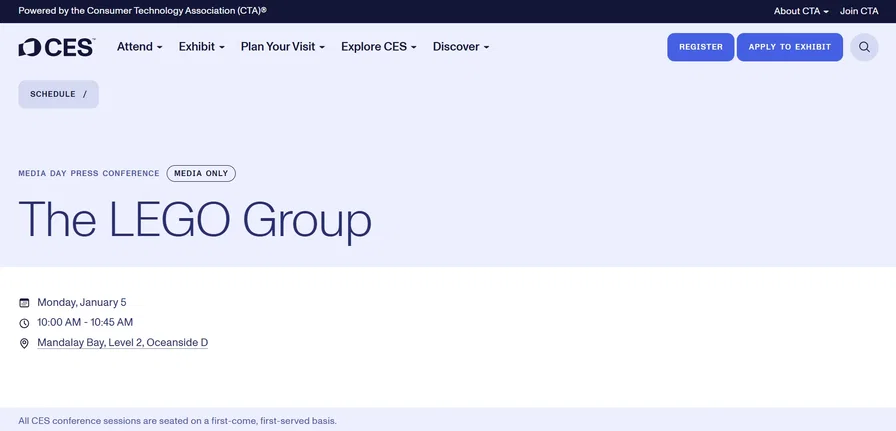Image resolution: width=896 pixels, height=431 pixels.
Task: Click the '10:00 AM - 10:45 AM' time text
Action: (85, 322)
